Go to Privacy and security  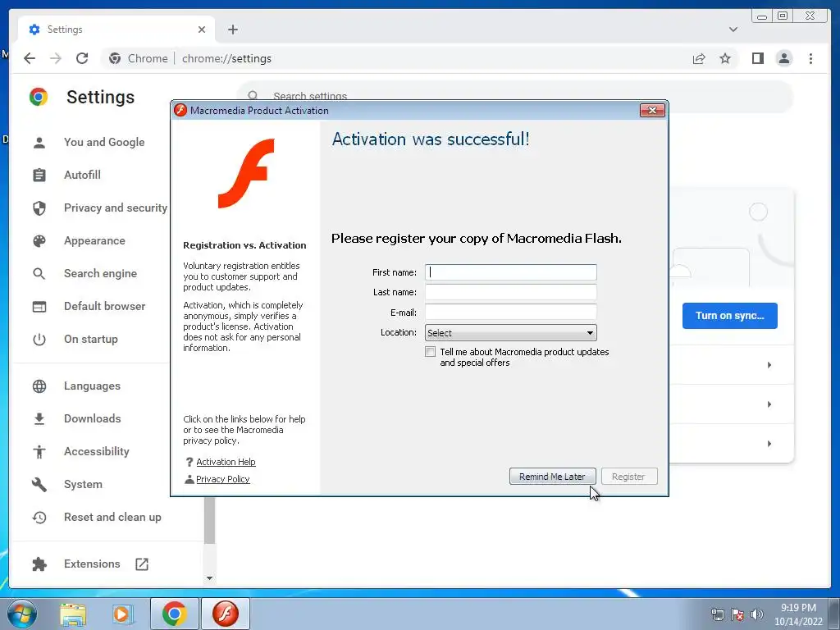(115, 208)
